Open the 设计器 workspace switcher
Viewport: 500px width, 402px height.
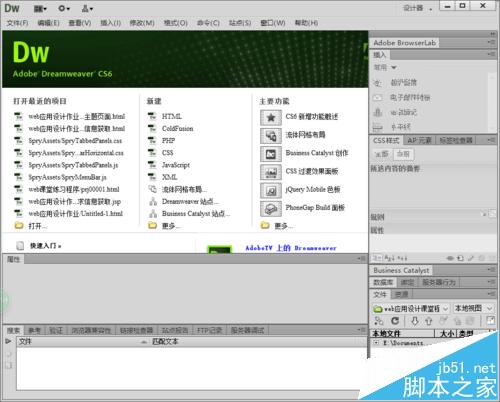tap(418, 8)
